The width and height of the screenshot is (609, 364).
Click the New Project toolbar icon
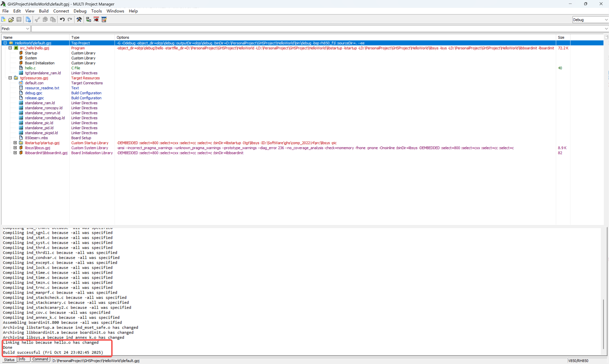[x=3, y=20]
